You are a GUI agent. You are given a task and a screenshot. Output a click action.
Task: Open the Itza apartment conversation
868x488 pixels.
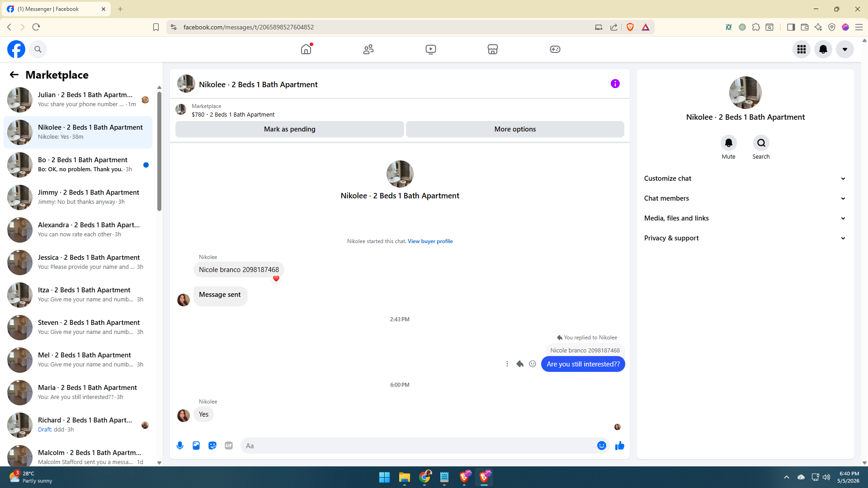click(78, 295)
